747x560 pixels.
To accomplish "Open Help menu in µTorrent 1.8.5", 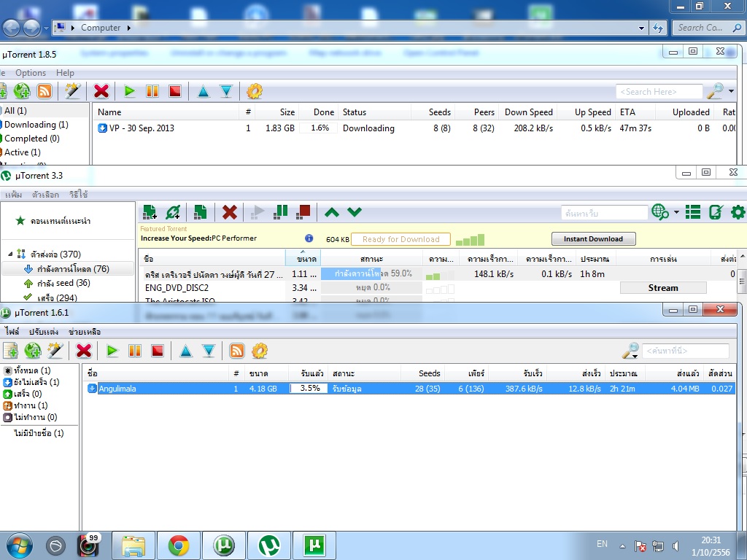I will 65,73.
